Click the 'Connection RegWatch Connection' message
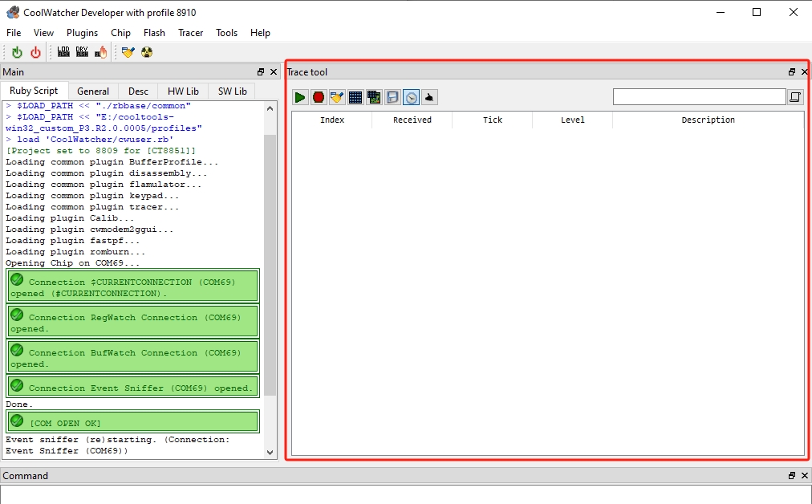The height and width of the screenshot is (504, 812). 132,321
